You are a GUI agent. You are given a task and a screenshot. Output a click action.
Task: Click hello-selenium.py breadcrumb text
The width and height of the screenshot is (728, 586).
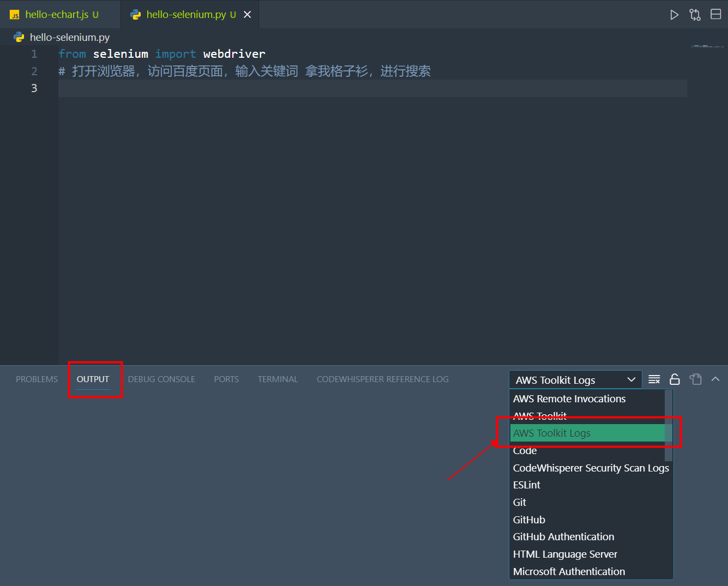click(x=70, y=37)
